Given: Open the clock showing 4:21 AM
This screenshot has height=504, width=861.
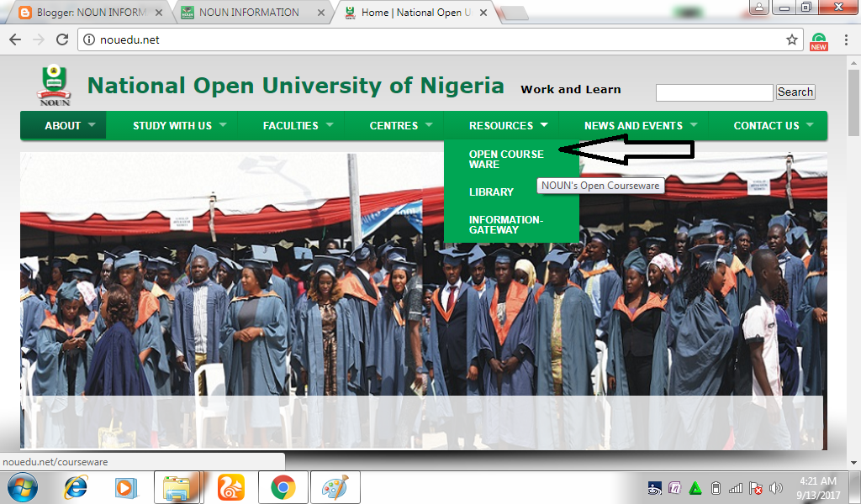Looking at the screenshot, I should tap(818, 487).
